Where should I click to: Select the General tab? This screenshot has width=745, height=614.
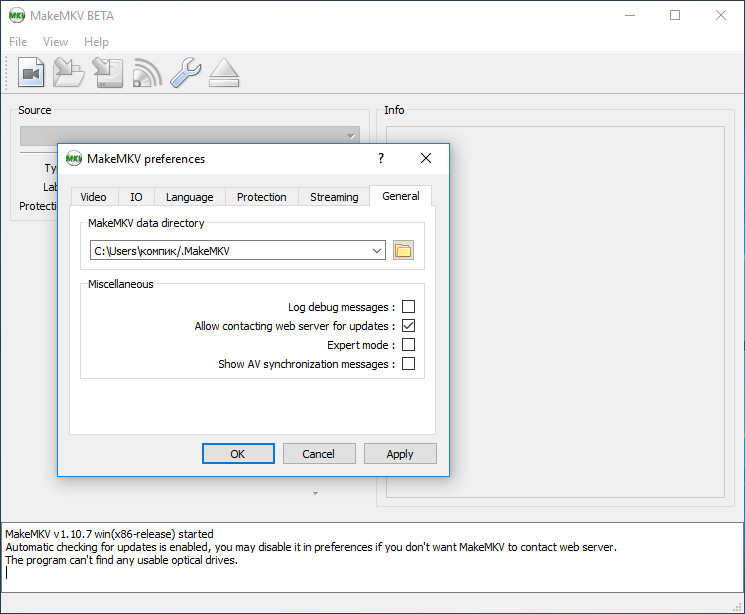pyautogui.click(x=401, y=196)
